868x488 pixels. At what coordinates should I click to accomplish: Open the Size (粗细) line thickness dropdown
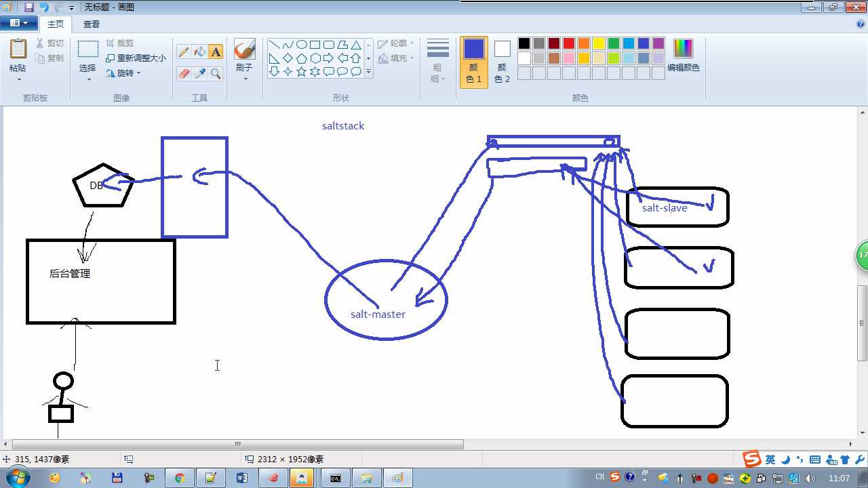(438, 60)
